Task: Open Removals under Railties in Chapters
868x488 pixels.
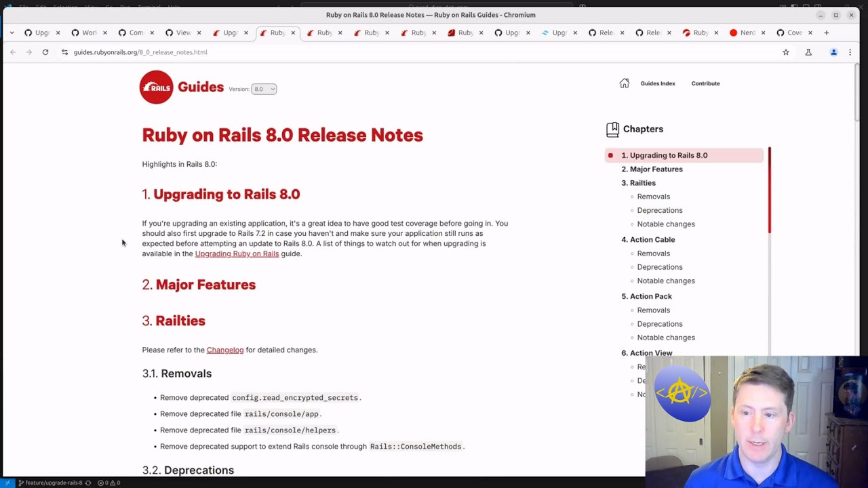Action: click(x=654, y=197)
